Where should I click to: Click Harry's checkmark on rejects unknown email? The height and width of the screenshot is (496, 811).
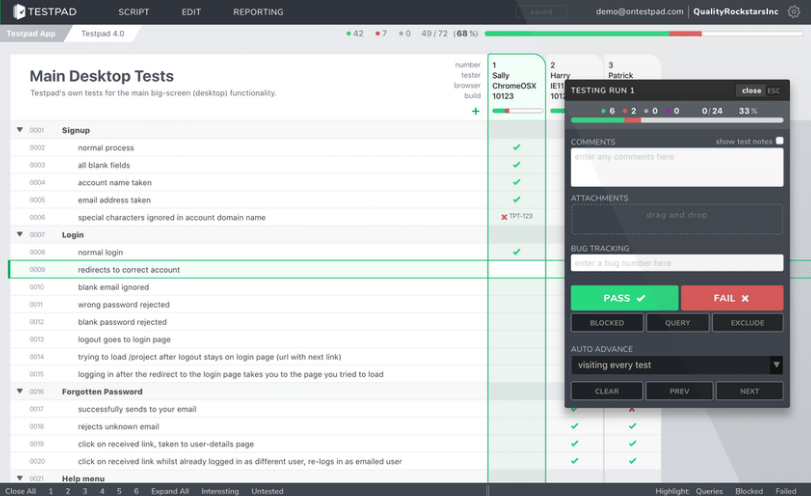[574, 426]
